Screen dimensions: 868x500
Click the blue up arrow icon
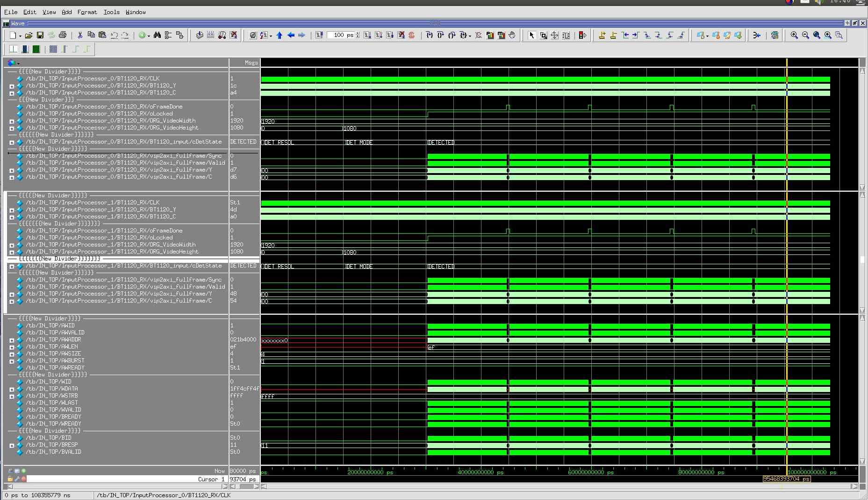[280, 35]
